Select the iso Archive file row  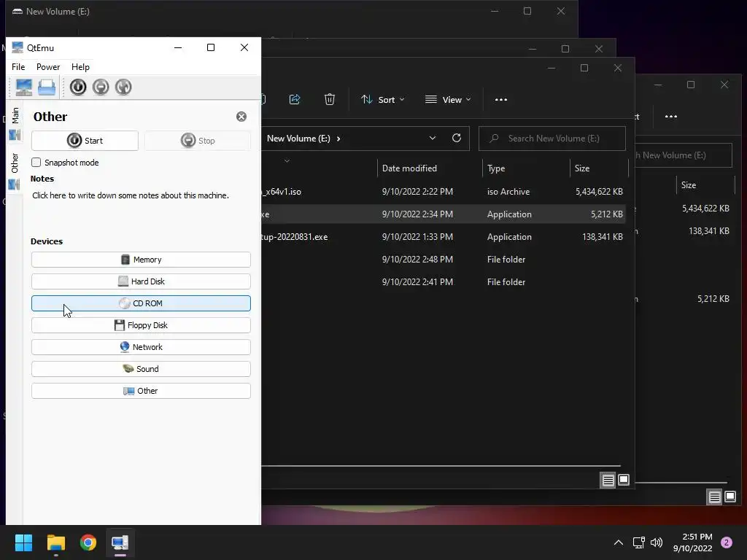click(444, 192)
